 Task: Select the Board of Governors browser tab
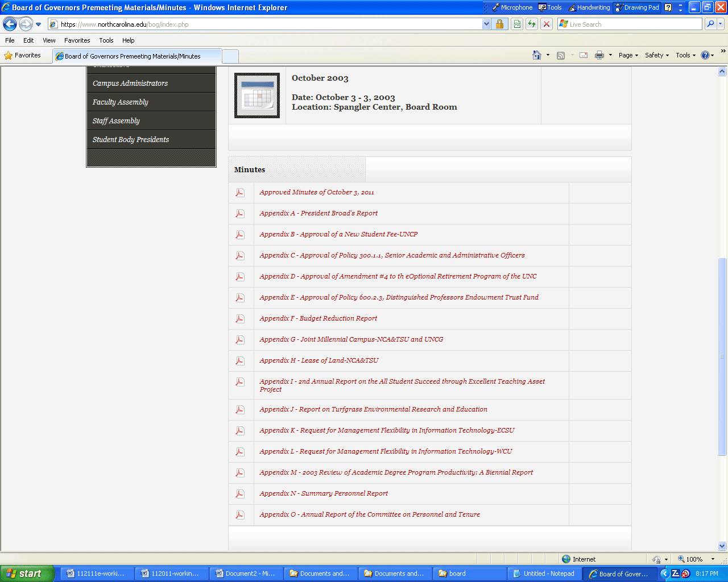[136, 56]
